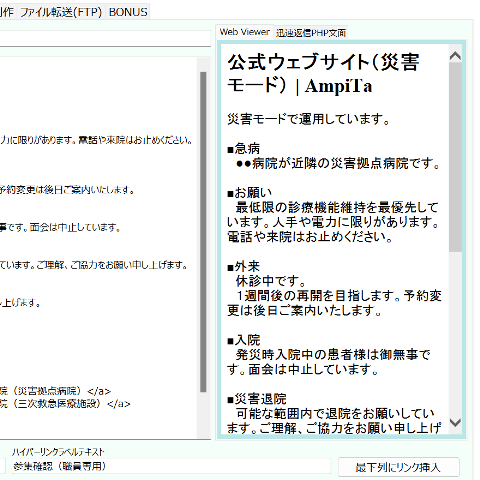Viewport: 480px width, 480px height.
Task: Click the 面会は中止しています line in the editor
Action: tap(60, 228)
